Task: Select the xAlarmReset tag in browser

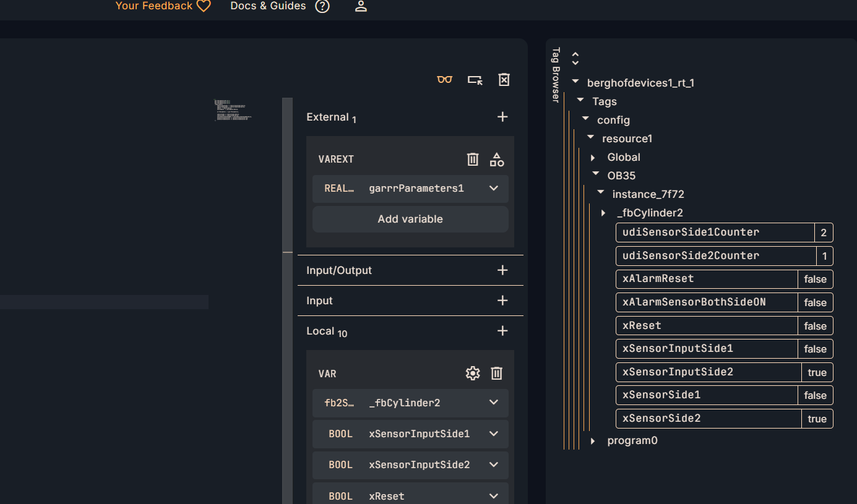Action: point(706,279)
